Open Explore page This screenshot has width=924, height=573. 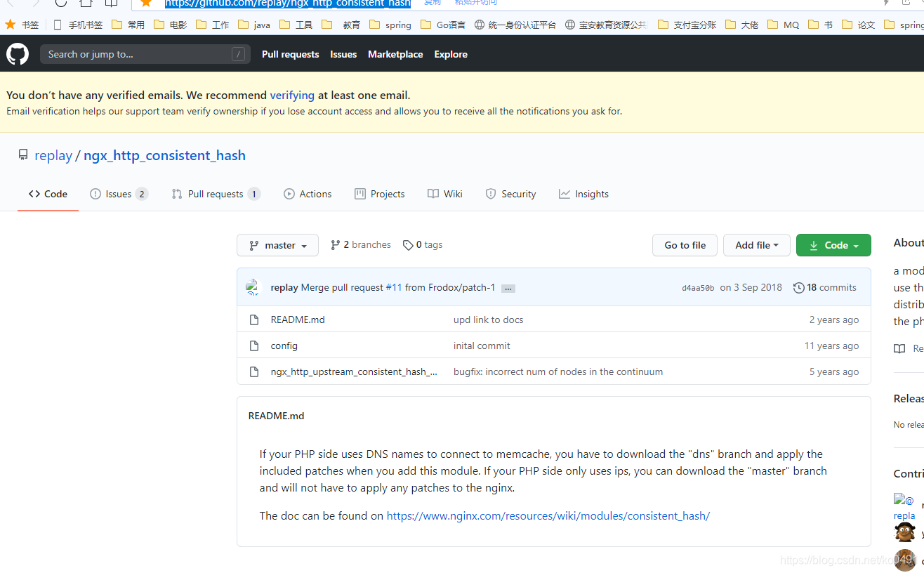point(451,54)
